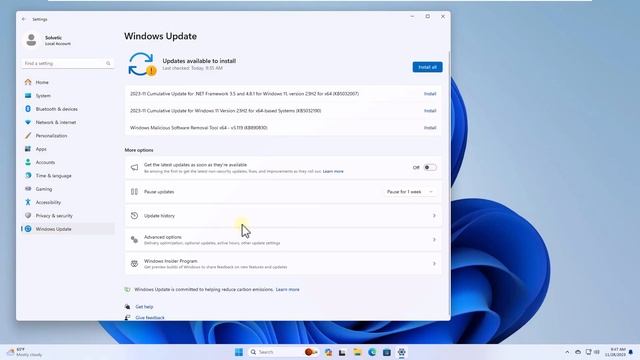
Task: Click the Windows Insider Program icon
Action: (134, 264)
